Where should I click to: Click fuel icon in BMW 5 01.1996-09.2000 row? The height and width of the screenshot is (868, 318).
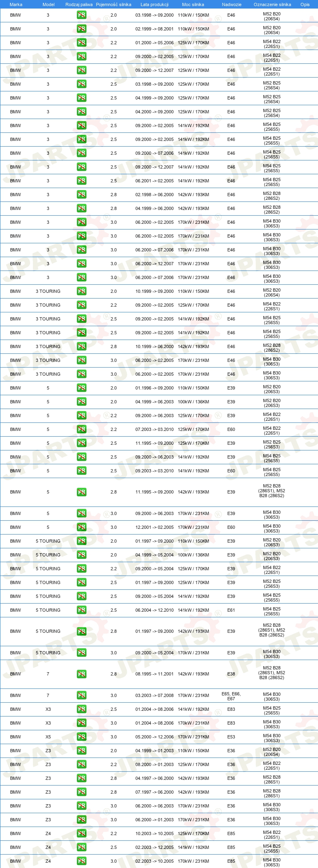coord(81,388)
